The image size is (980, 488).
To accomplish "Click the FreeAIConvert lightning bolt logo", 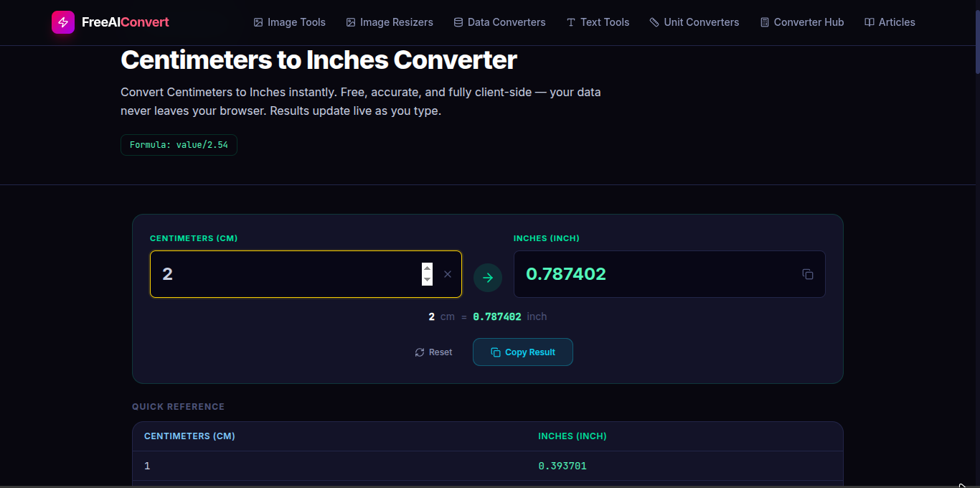I will pyautogui.click(x=62, y=22).
